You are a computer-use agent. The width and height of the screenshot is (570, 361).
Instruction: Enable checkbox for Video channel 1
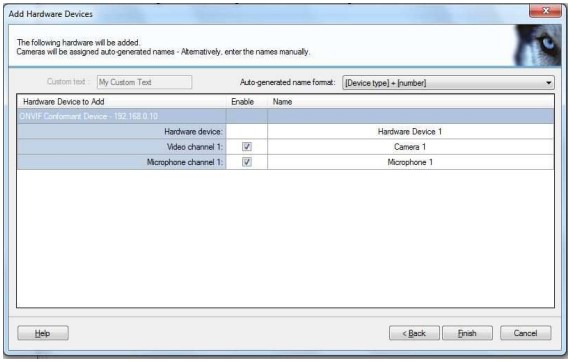coord(247,147)
